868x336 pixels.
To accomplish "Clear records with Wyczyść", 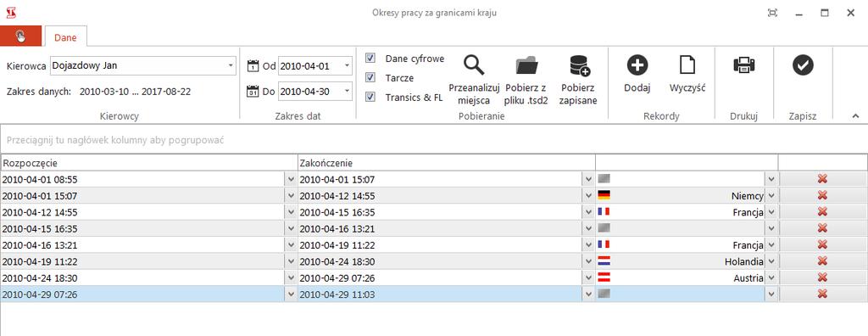I will pos(687,64).
